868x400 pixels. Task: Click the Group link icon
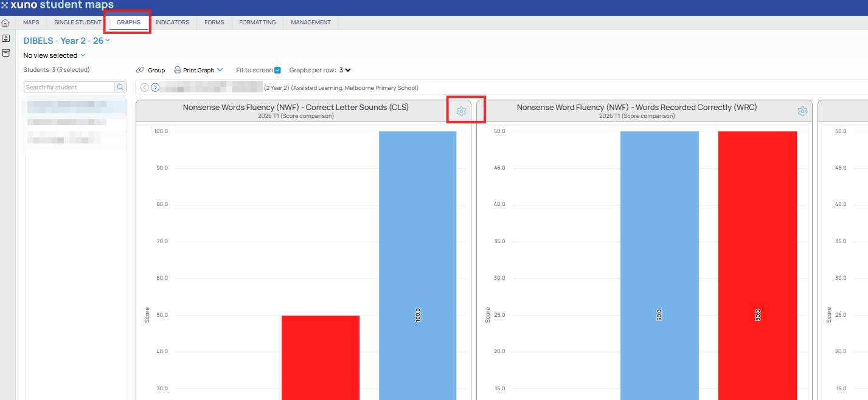pyautogui.click(x=141, y=70)
